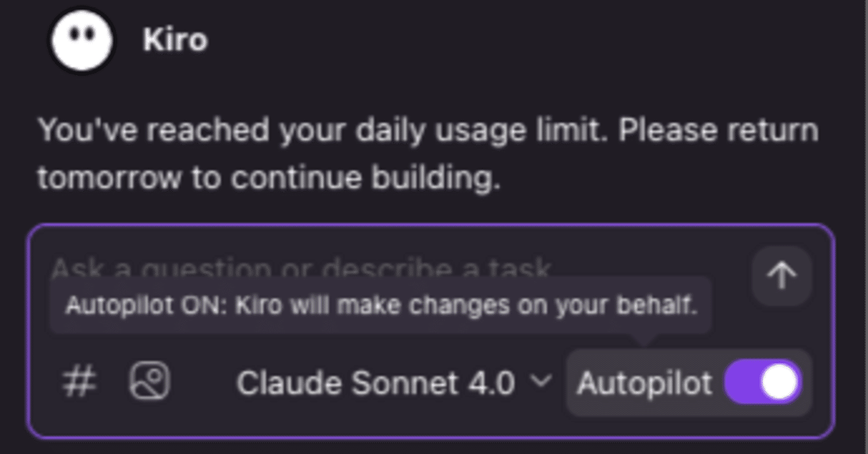Click the chevron beside Claude Sonnet 4.0
Viewport: 868px width, 454px height.
tap(540, 381)
